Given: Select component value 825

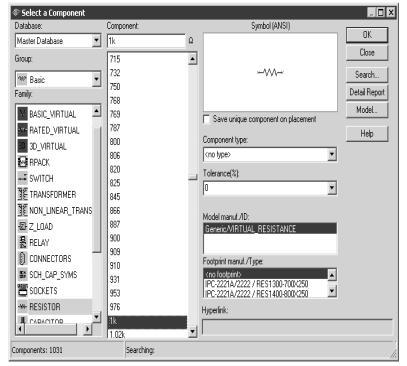Looking at the screenshot, I should point(115,183).
